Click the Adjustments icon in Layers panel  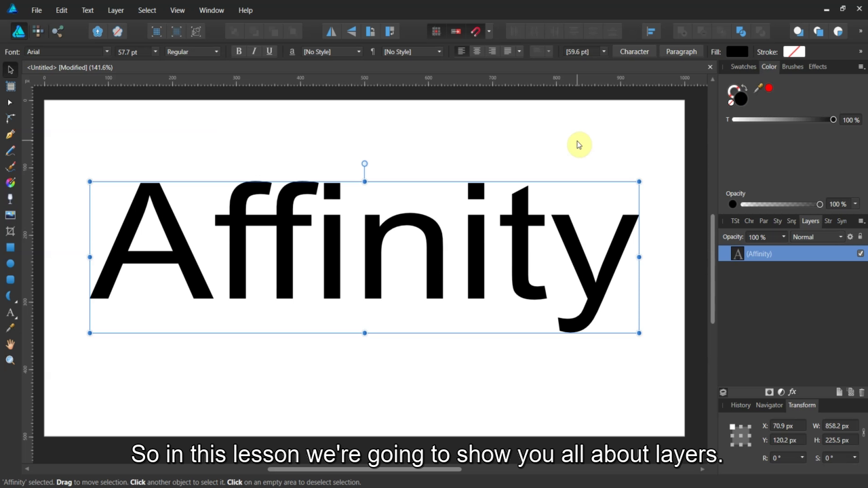781,392
